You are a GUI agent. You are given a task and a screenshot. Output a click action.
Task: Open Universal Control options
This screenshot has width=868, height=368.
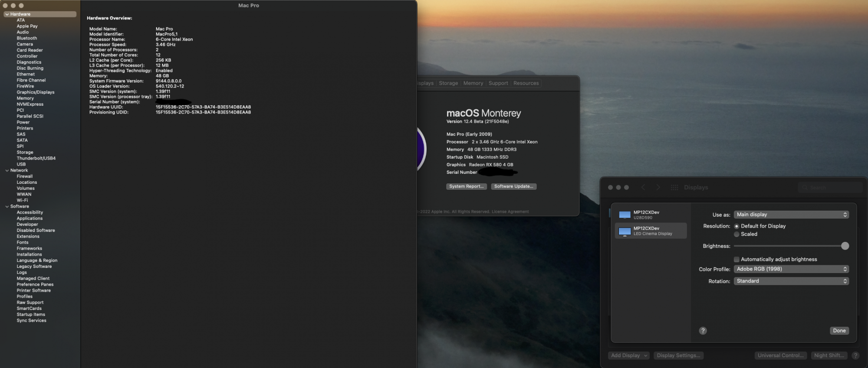(781, 355)
